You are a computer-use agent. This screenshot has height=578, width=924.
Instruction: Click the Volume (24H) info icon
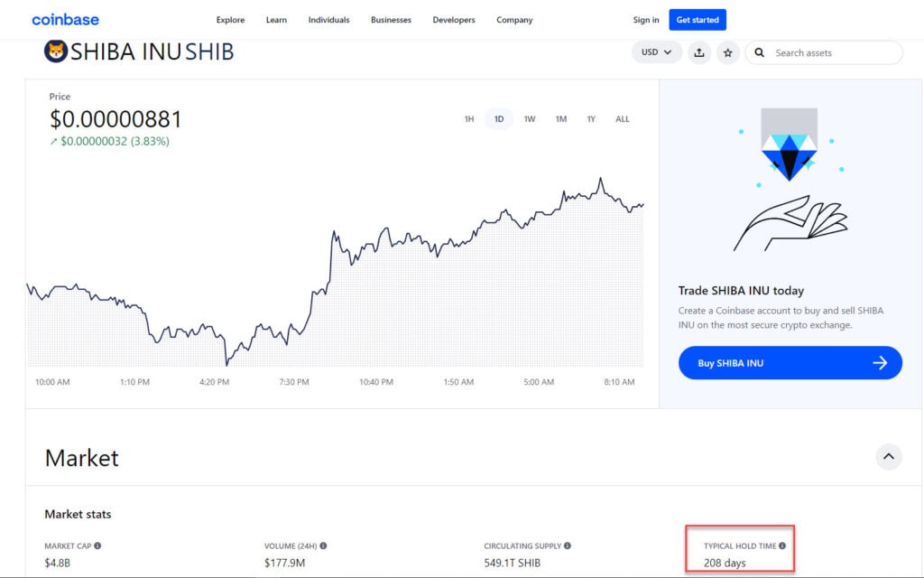tap(324, 545)
